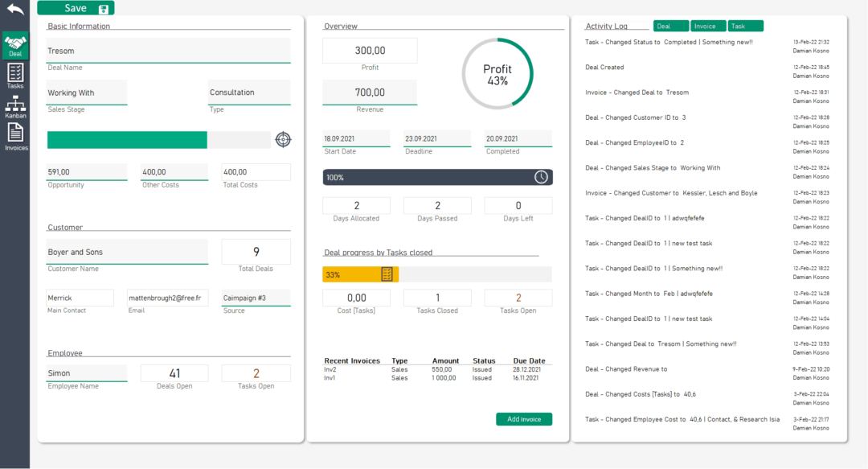Toggle the Invoice filter in Activity Log

coord(708,25)
